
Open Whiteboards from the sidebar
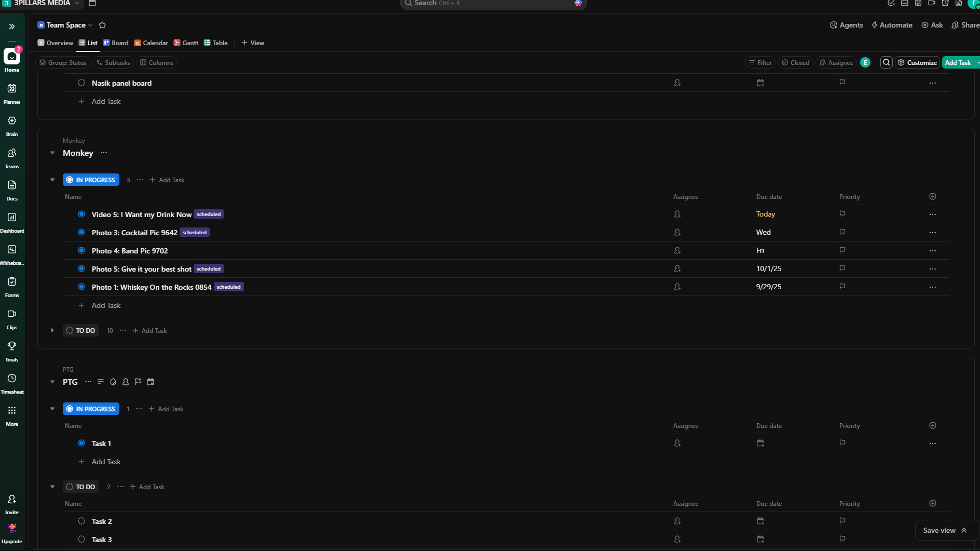click(x=12, y=254)
